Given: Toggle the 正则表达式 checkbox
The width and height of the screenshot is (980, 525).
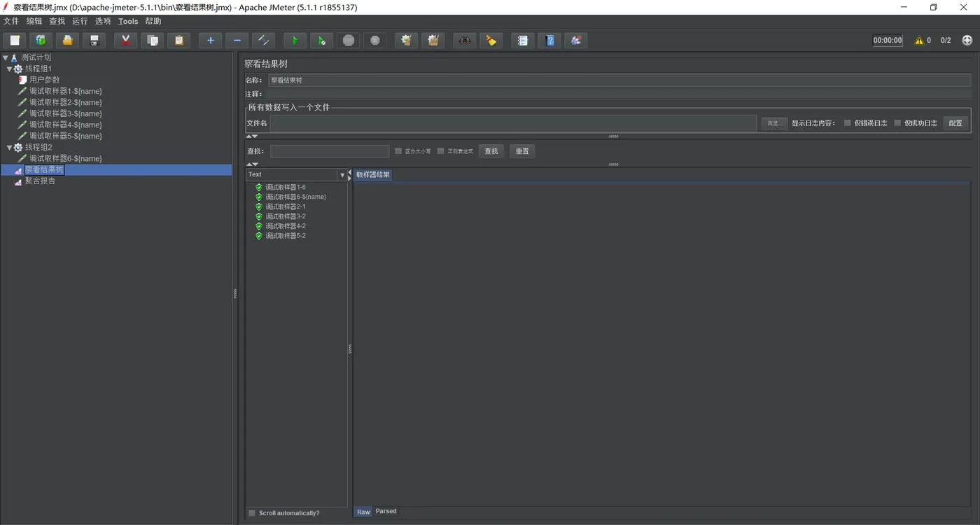Looking at the screenshot, I should 441,151.
